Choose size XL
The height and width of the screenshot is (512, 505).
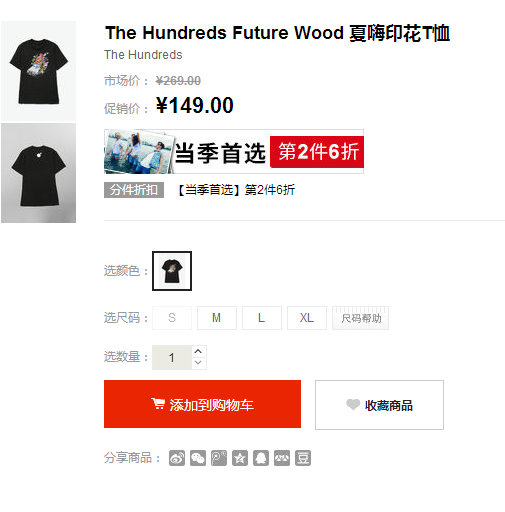(307, 318)
